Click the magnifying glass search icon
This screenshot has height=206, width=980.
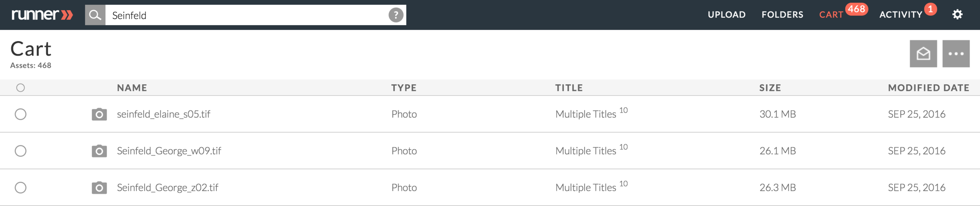tap(95, 15)
